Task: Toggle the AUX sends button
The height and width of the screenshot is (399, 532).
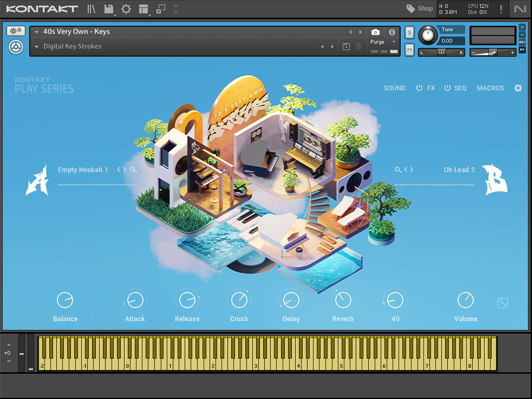Action: 522,42
